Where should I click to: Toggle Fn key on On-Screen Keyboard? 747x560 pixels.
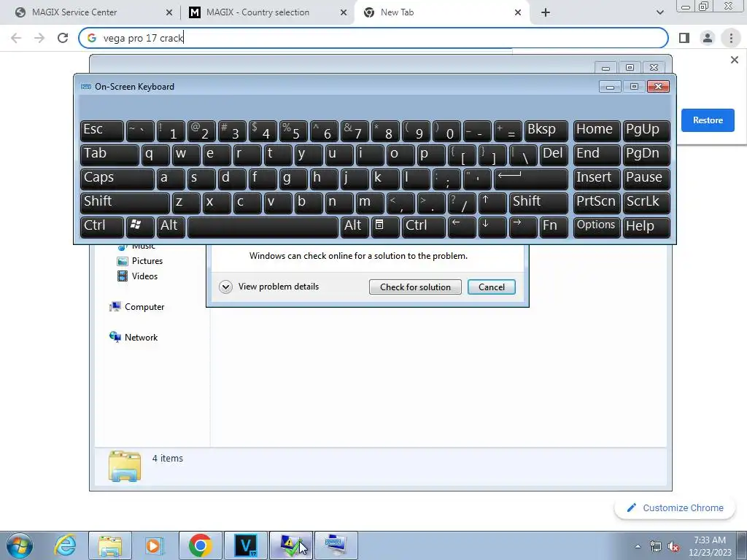click(x=554, y=227)
